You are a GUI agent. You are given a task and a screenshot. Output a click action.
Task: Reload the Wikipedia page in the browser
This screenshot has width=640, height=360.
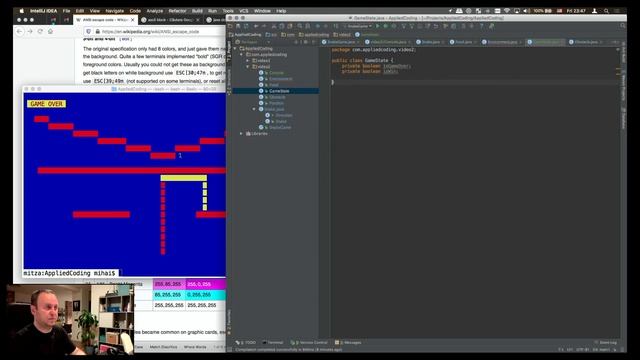tap(40, 31)
